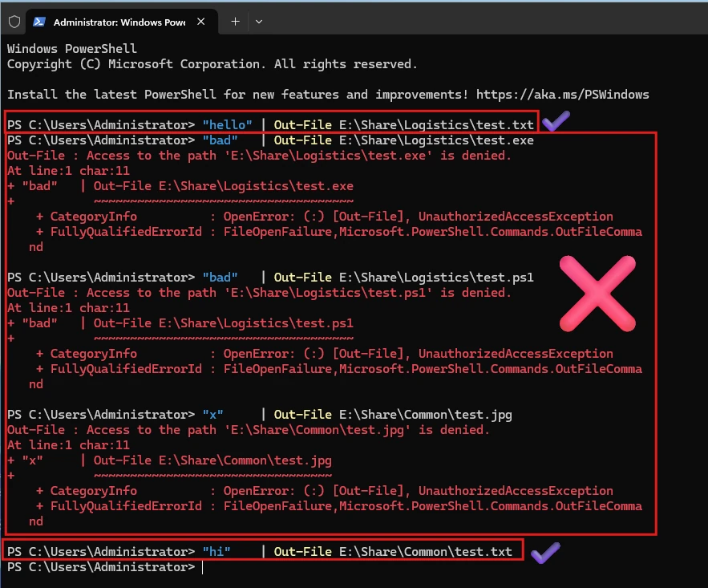
Task: Click the "x" Out-File Common\test.jpg prompt line
Action: click(x=260, y=415)
